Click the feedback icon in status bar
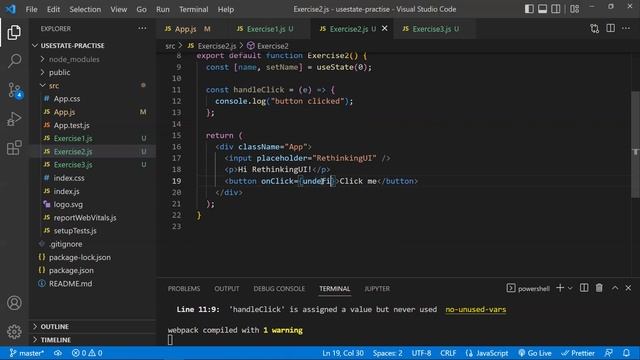 609,353
